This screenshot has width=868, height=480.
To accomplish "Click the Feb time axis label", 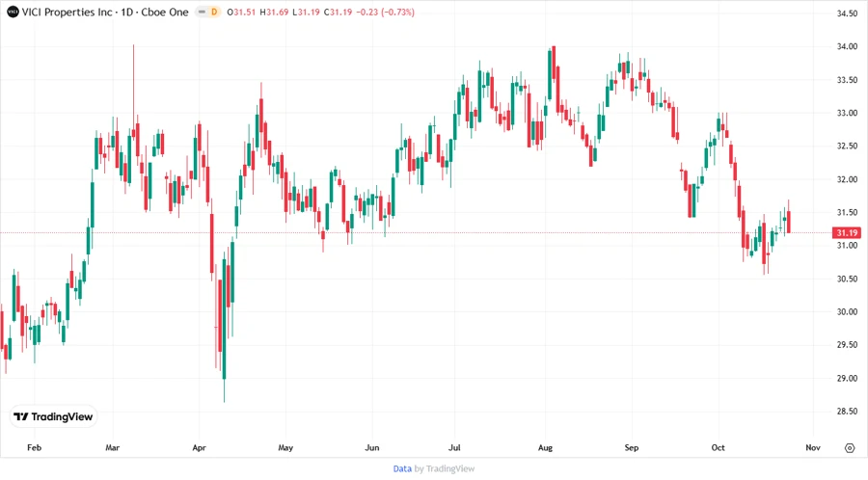I will coord(35,448).
